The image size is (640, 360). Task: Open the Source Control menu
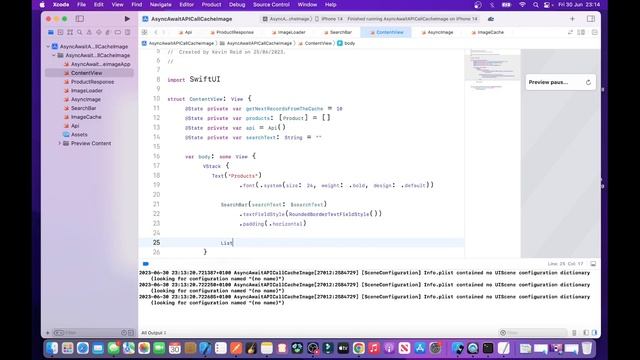pyautogui.click(x=271, y=4)
